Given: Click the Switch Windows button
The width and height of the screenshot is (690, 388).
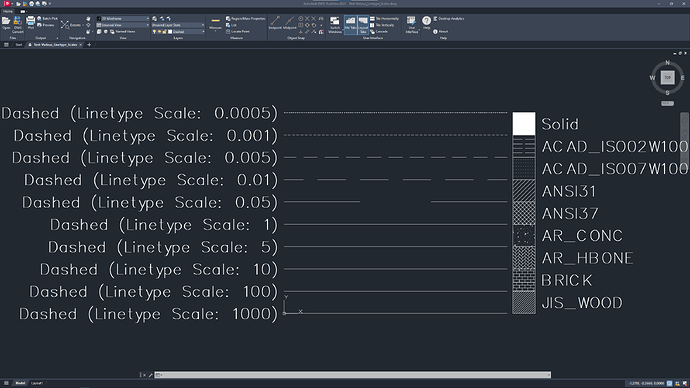Looking at the screenshot, I should tap(335, 25).
